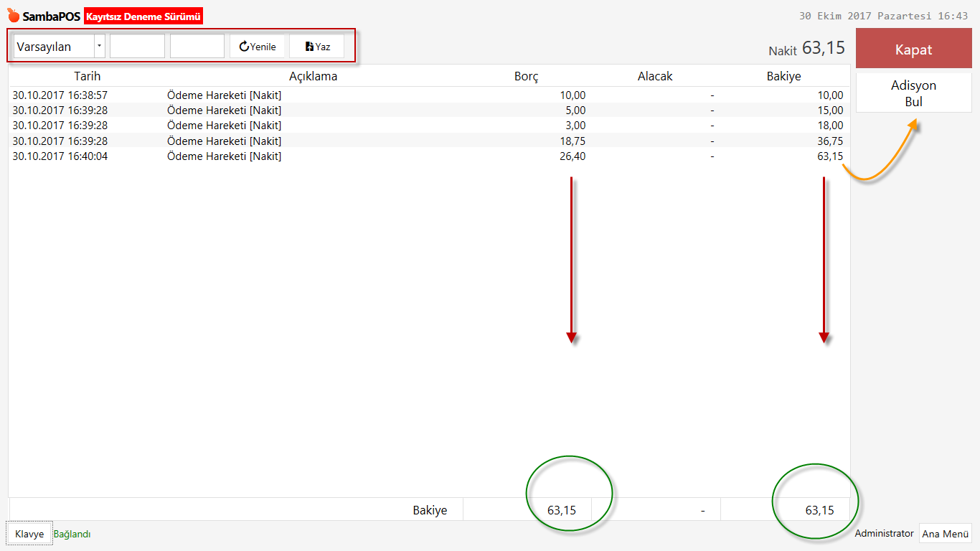Viewport: 980px width, 551px height.
Task: Click the Açıklama column header
Action: (313, 76)
